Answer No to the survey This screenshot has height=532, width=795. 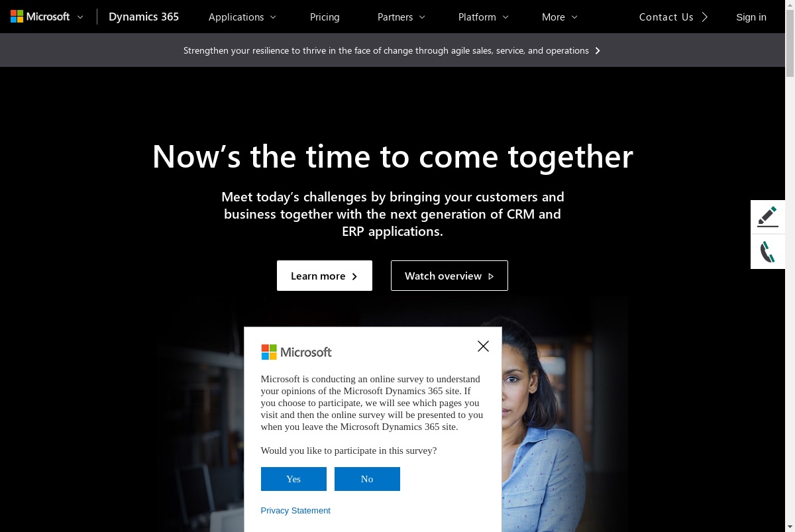point(367,479)
